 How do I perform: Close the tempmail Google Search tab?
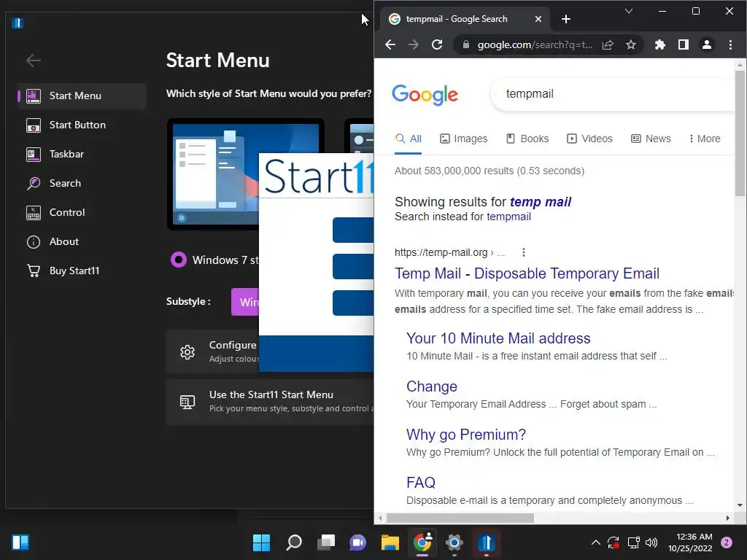point(538,19)
